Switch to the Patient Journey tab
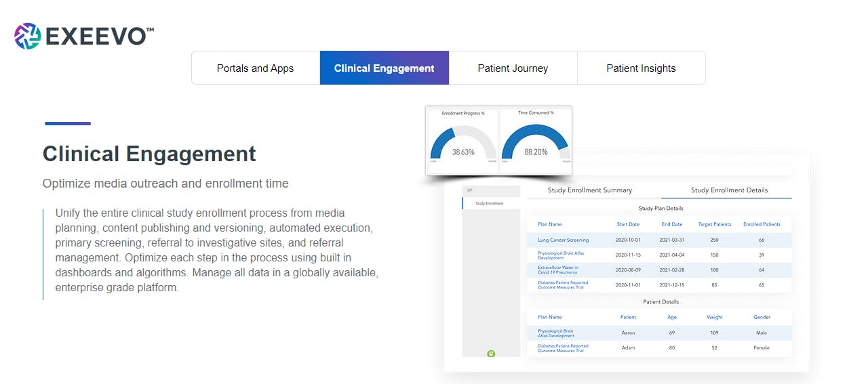The height and width of the screenshot is (384, 868). click(x=513, y=68)
